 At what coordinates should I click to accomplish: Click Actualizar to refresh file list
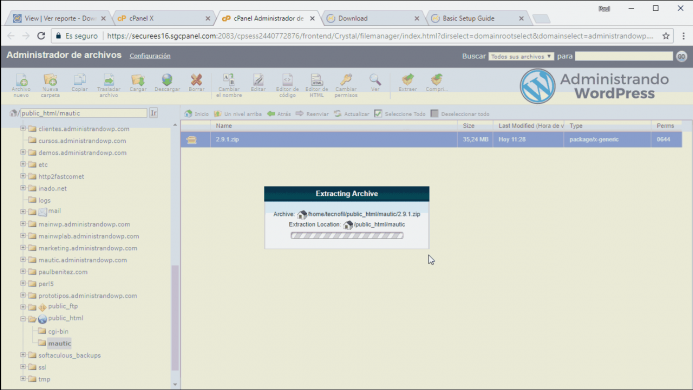pyautogui.click(x=351, y=114)
